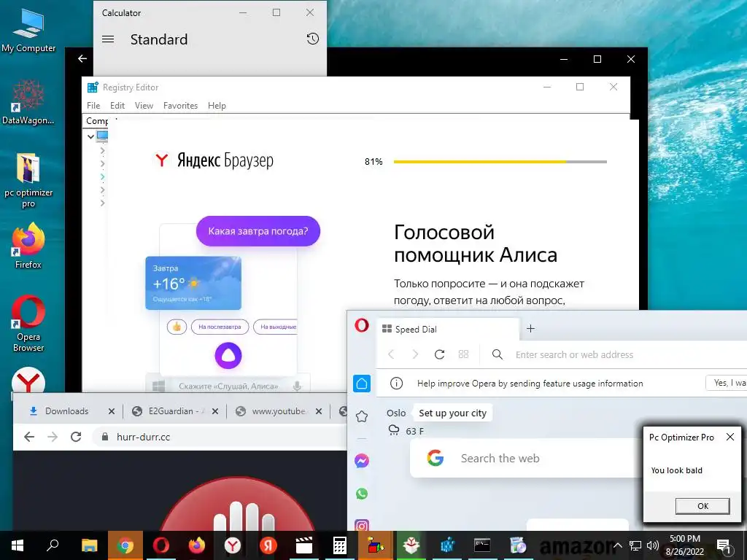Click the info icon in Opera's notice bar
The height and width of the screenshot is (560, 747).
[396, 384]
